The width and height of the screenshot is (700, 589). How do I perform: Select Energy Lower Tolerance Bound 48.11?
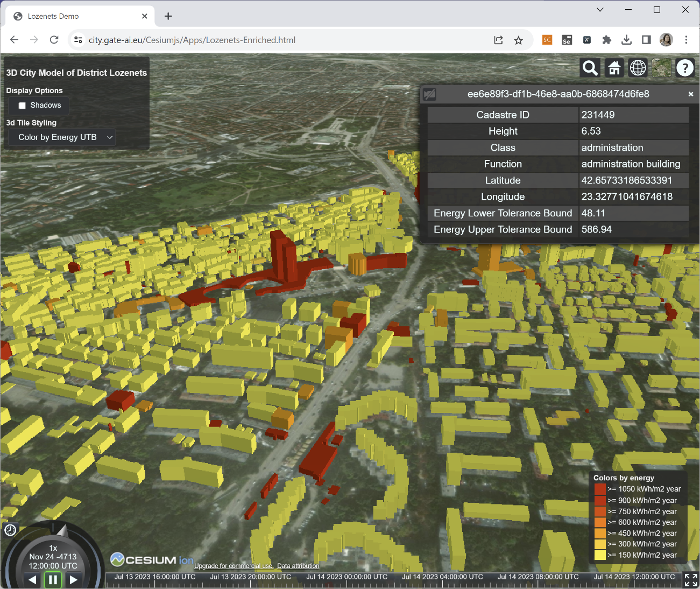click(x=593, y=213)
